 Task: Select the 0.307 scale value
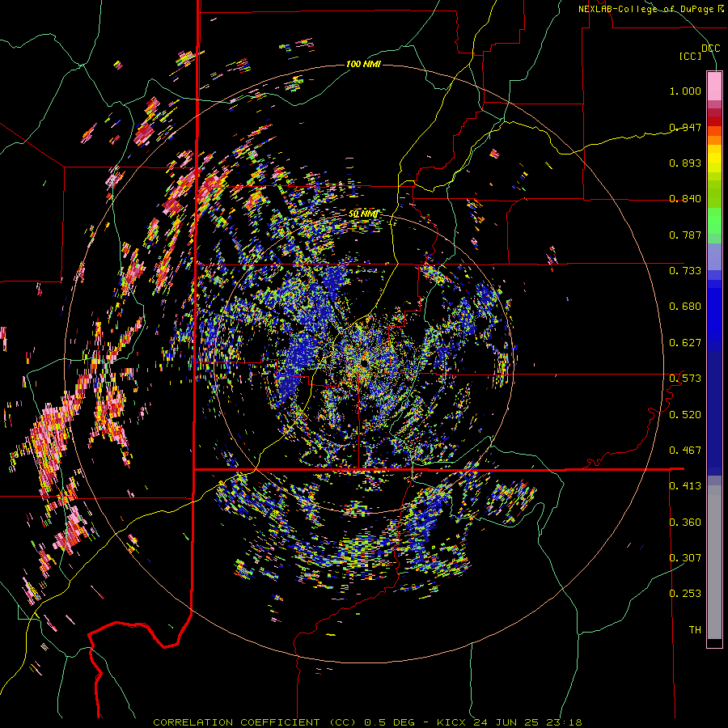click(x=685, y=558)
